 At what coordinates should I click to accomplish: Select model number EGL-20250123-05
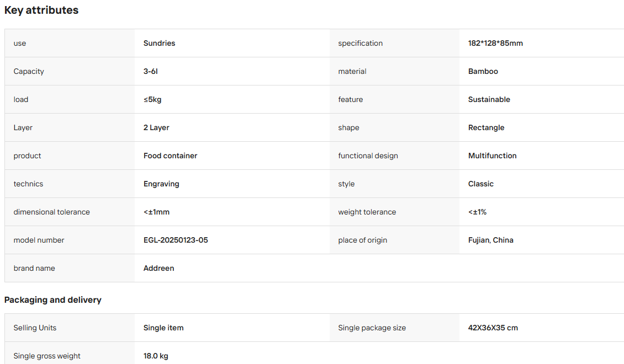176,240
